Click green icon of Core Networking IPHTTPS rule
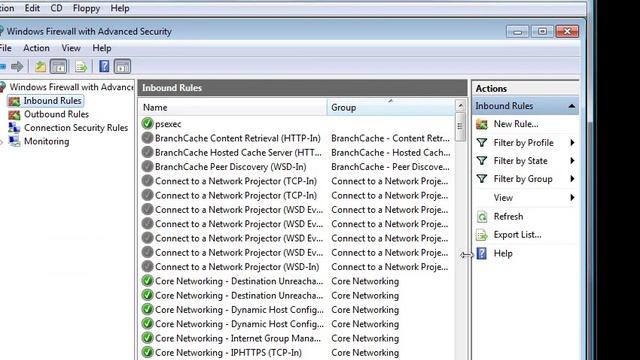 147,352
